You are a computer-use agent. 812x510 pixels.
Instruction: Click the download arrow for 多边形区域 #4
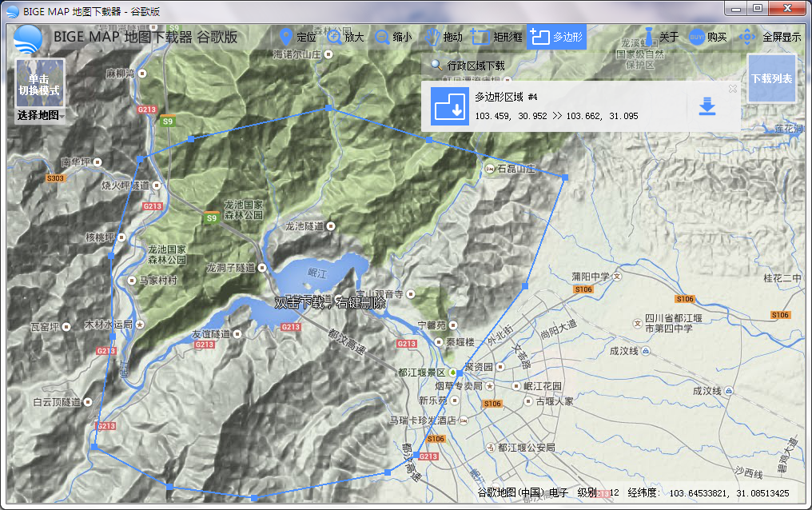click(x=707, y=108)
